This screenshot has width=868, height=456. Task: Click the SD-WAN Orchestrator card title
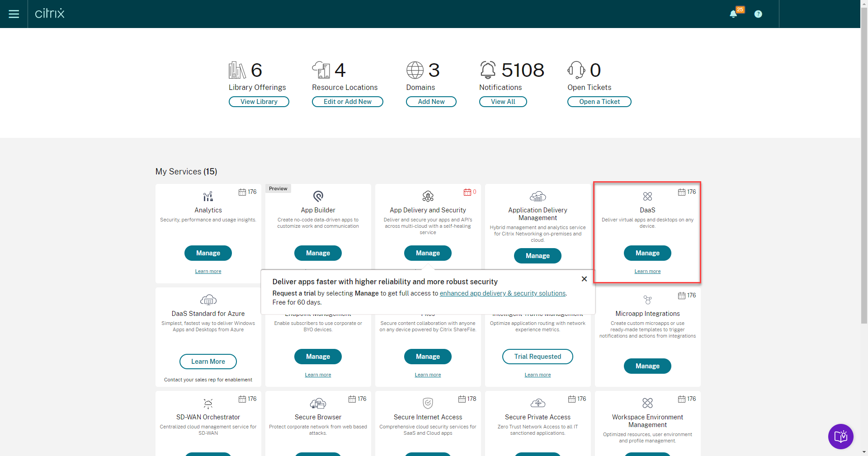208,417
